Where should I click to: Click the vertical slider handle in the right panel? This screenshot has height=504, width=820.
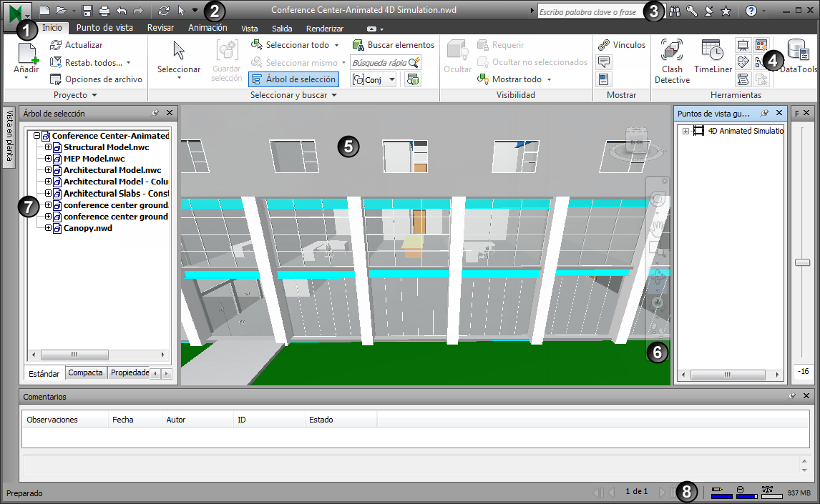tap(802, 262)
